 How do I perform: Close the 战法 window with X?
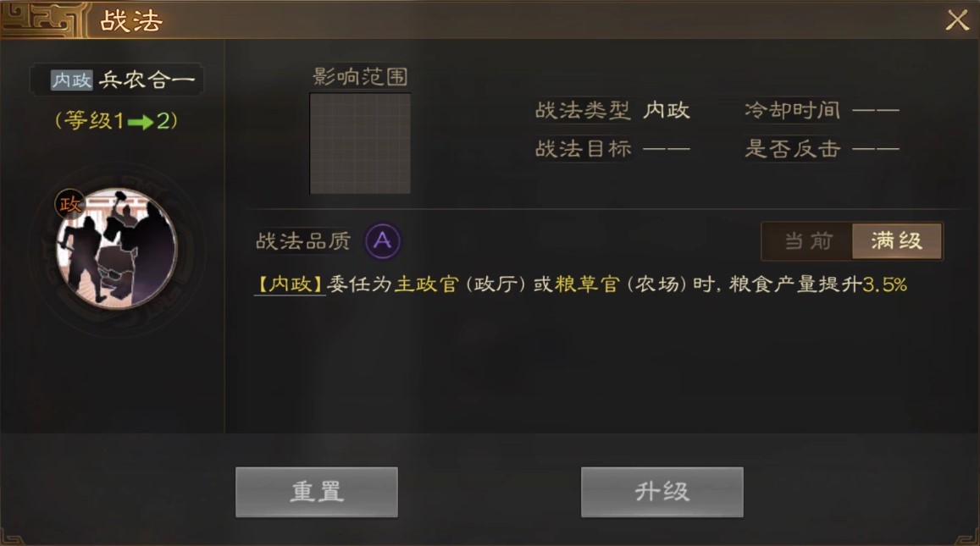(x=957, y=20)
